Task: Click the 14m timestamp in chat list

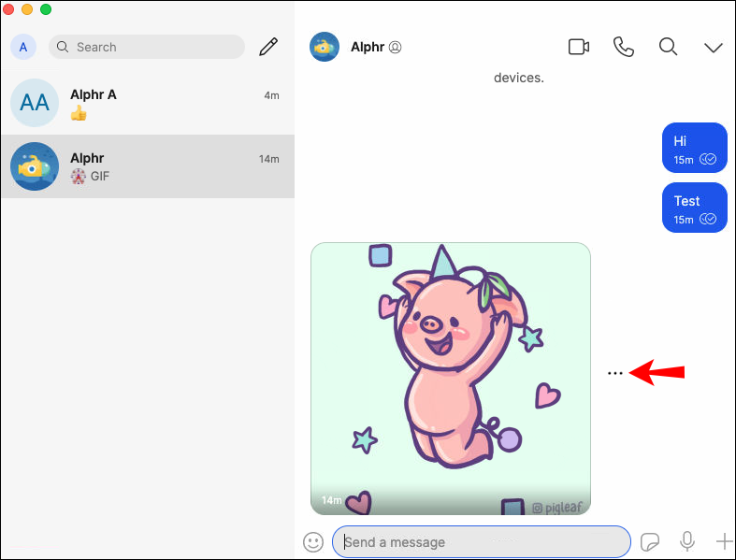Action: coord(269,159)
